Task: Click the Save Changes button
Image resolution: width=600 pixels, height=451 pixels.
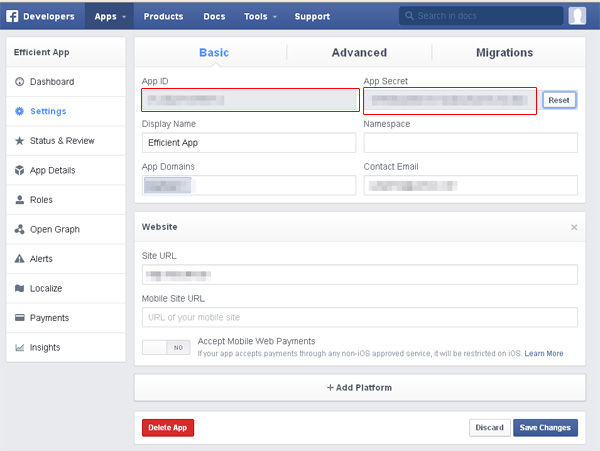Action: click(545, 427)
